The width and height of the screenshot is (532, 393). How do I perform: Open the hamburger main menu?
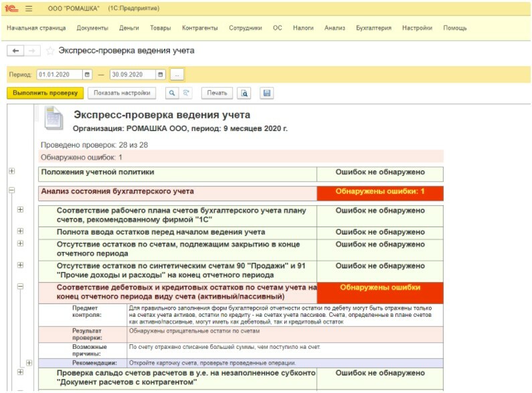point(29,8)
